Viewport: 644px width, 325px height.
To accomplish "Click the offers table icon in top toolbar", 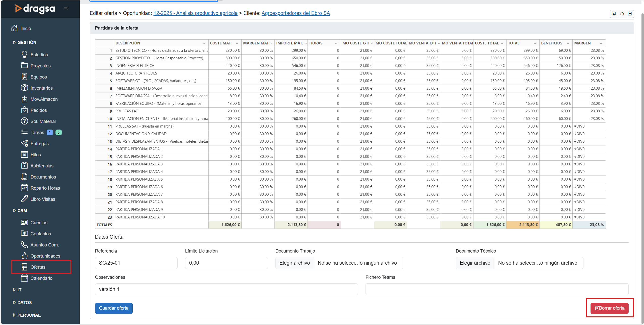I will click(x=614, y=14).
